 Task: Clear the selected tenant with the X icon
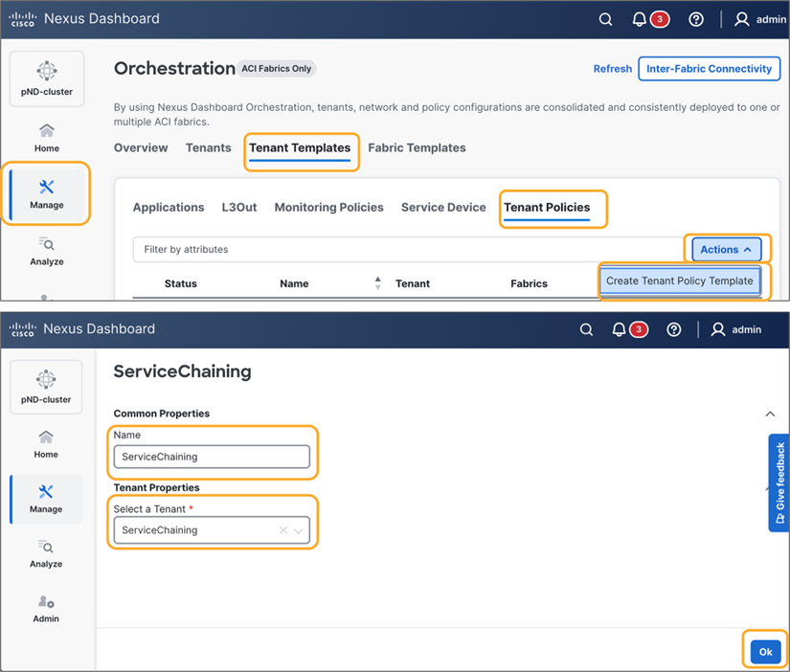(x=283, y=530)
